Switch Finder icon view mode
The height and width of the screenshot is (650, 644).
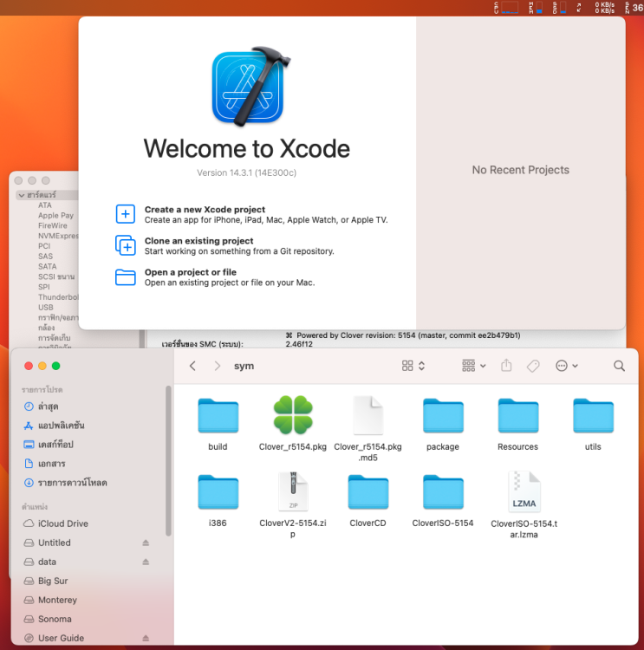pyautogui.click(x=413, y=366)
